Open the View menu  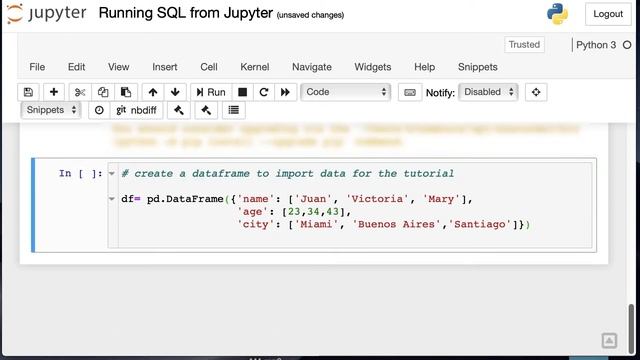click(x=118, y=67)
